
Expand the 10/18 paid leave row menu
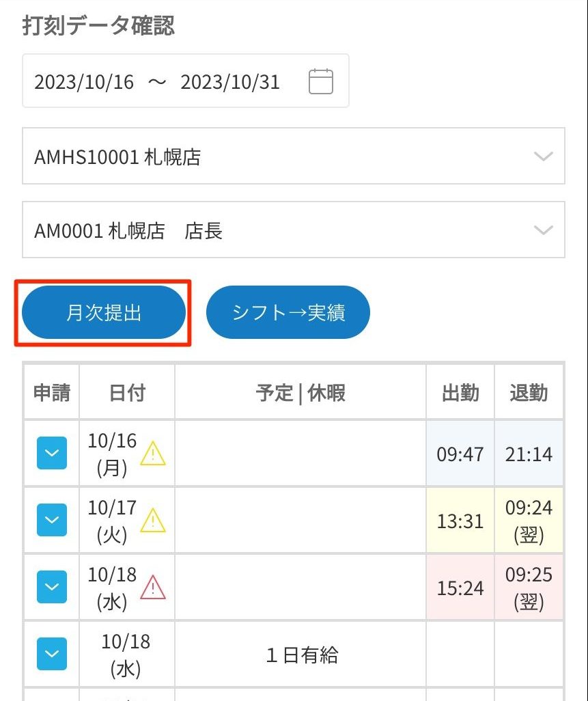pyautogui.click(x=52, y=654)
